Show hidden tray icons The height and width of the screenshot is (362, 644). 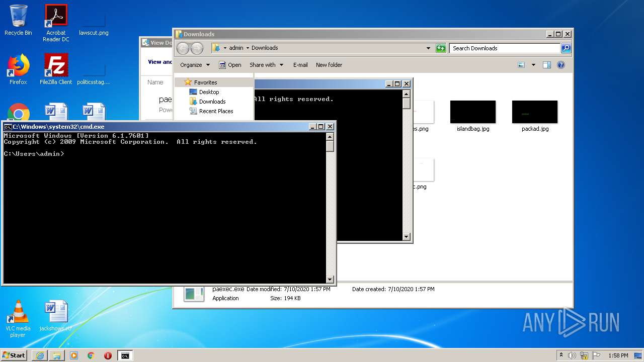561,355
